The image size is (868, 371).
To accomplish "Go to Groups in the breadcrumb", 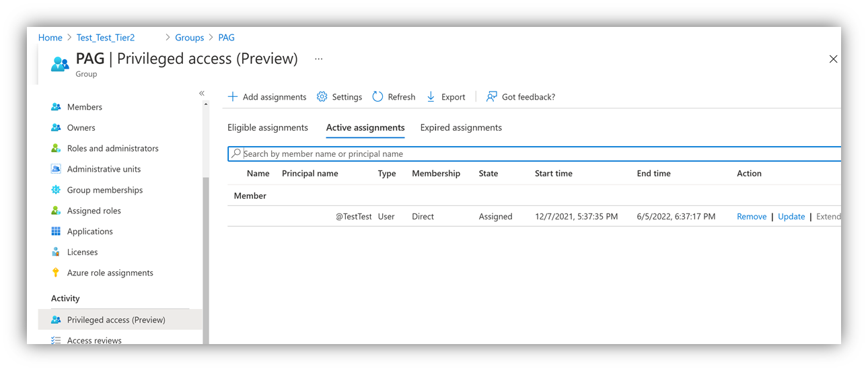I will coord(189,38).
